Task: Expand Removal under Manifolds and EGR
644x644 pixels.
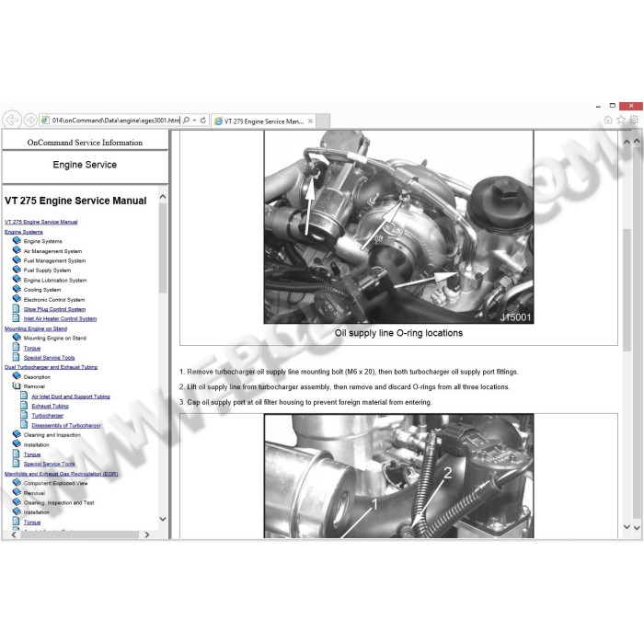Action: tap(17, 492)
